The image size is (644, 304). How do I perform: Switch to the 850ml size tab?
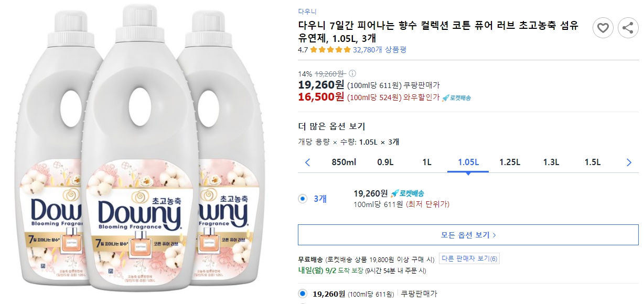[x=347, y=162]
